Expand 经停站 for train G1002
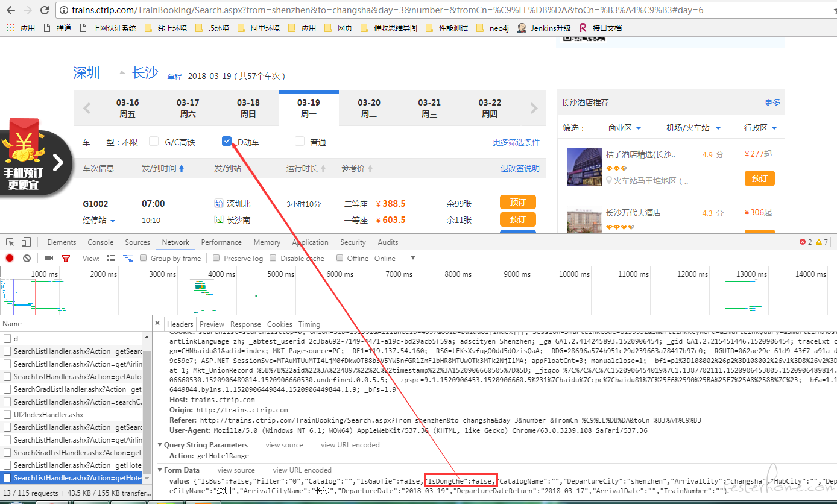The height and width of the screenshot is (504, 837). click(x=99, y=221)
